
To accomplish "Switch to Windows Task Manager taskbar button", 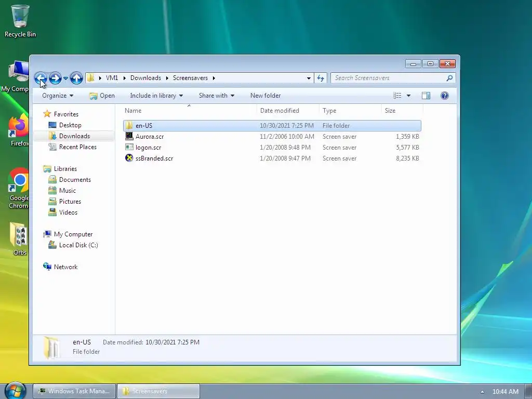I will 75,391.
